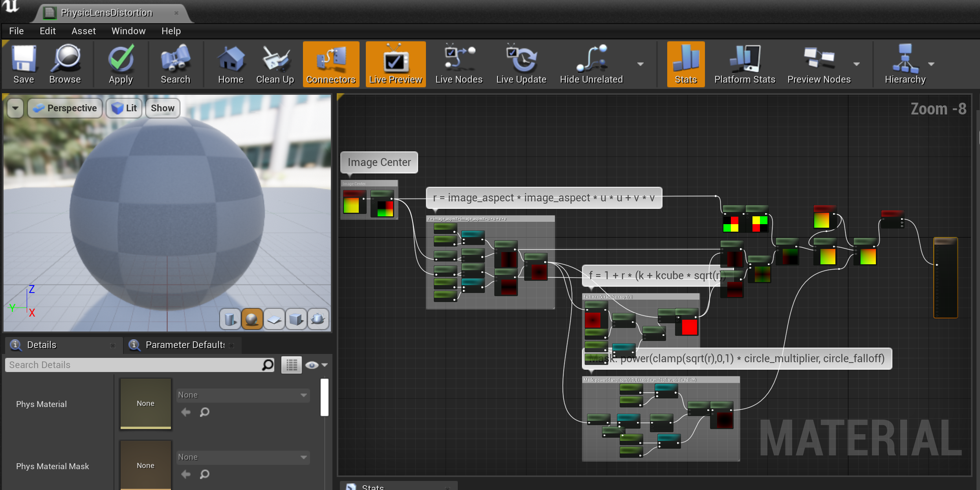Browse to this asset in Content Browser

[65, 64]
